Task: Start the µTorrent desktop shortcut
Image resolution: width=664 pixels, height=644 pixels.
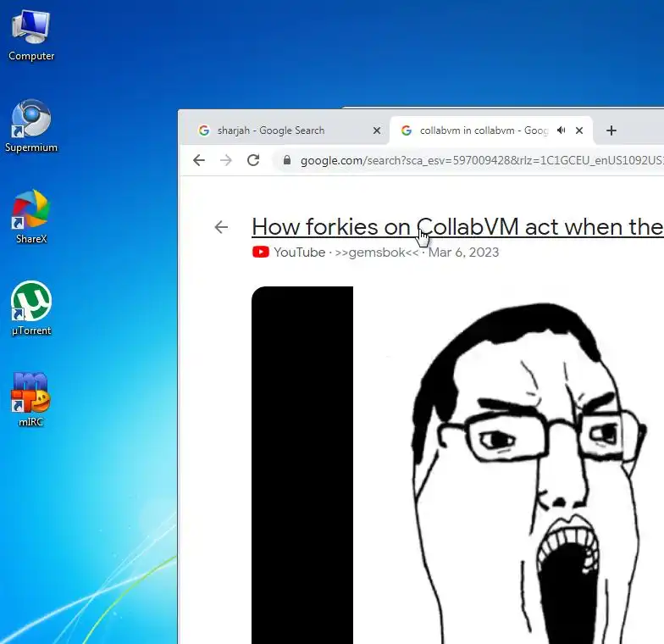Action: pos(31,308)
